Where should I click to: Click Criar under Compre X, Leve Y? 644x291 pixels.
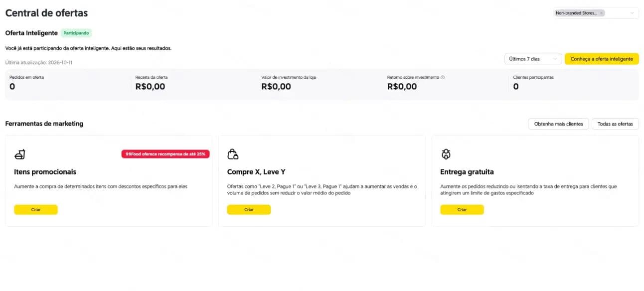249,210
